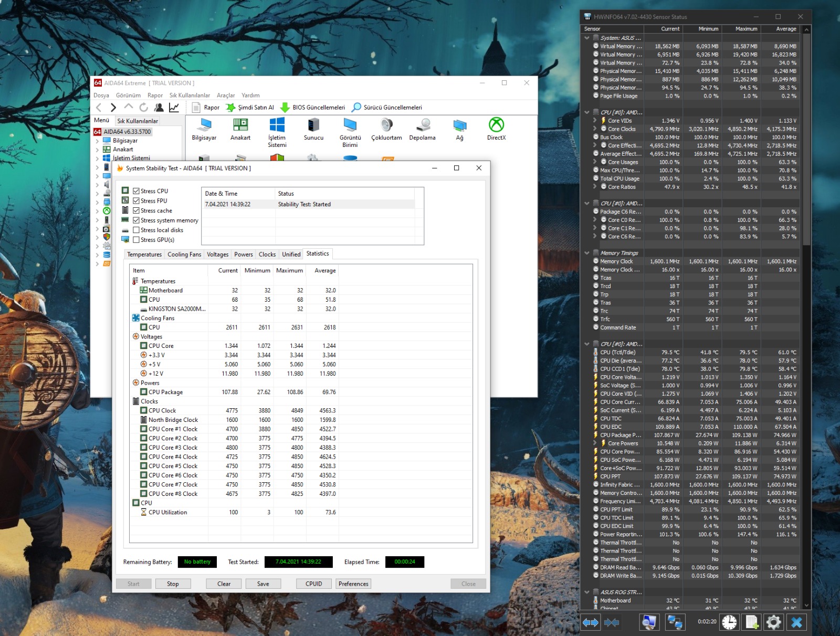Click HWiNFO collapse columns arrows icon
Viewport: 840px width, 636px height.
612,622
